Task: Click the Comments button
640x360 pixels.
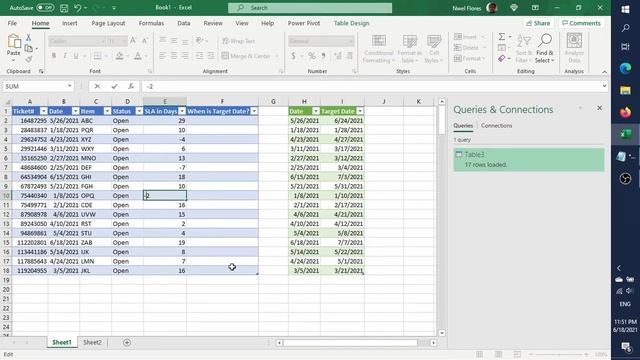Action: coord(581,23)
